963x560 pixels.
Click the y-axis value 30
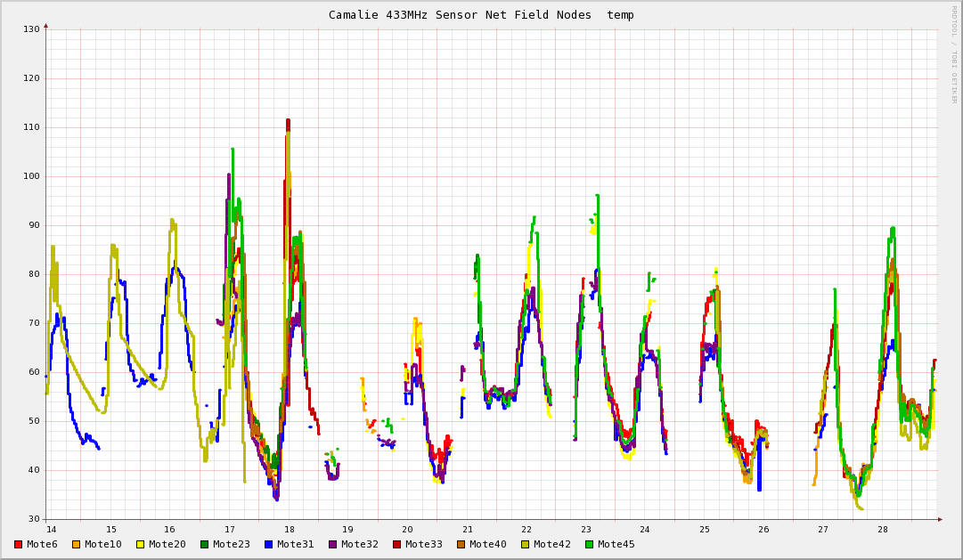34,519
